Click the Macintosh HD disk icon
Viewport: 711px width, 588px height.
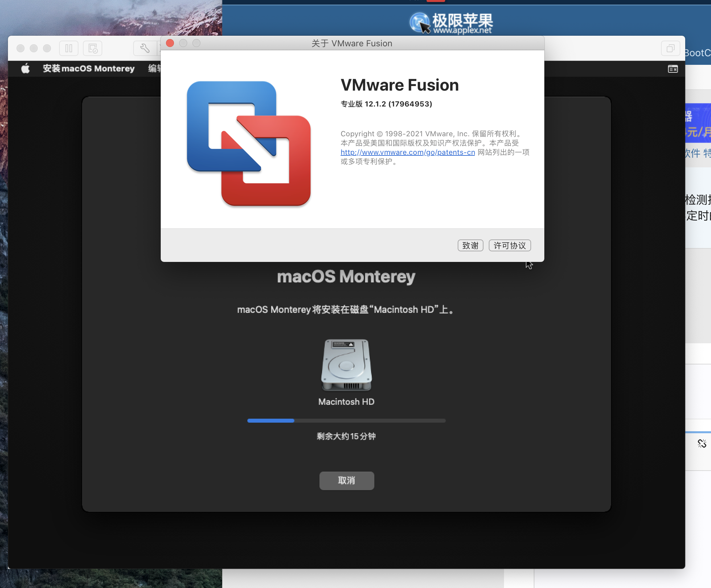click(346, 365)
